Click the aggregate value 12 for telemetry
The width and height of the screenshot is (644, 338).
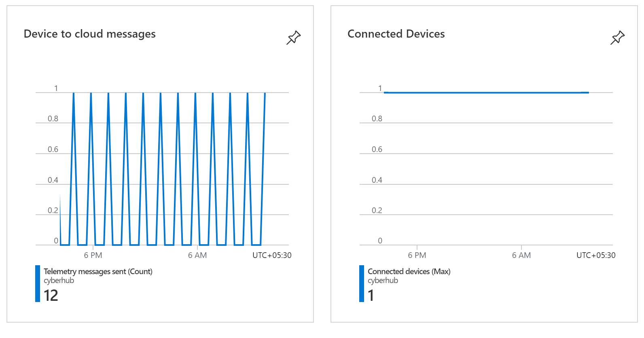point(52,296)
